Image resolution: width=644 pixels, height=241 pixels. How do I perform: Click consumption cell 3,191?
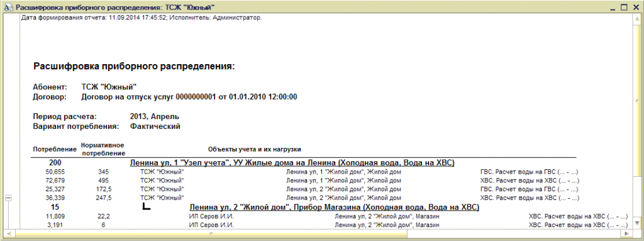[x=55, y=225]
